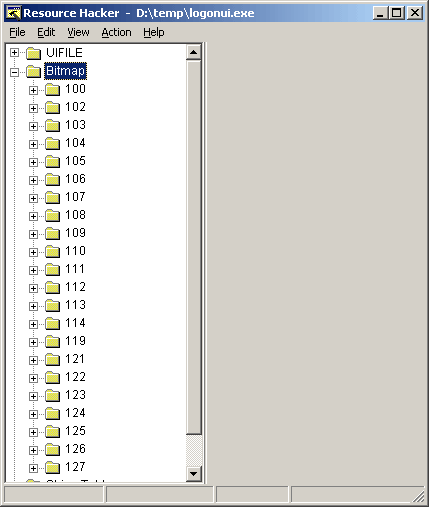This screenshot has height=507, width=429.
Task: Open the Edit menu
Action: click(46, 32)
